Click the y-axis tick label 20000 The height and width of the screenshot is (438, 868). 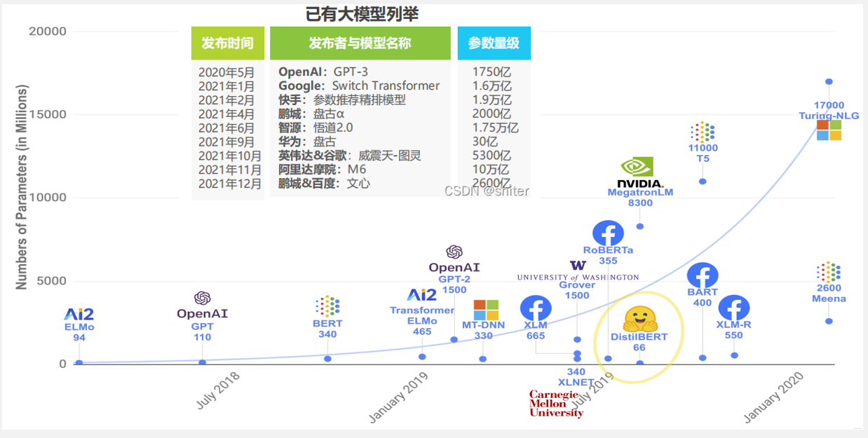pyautogui.click(x=48, y=32)
